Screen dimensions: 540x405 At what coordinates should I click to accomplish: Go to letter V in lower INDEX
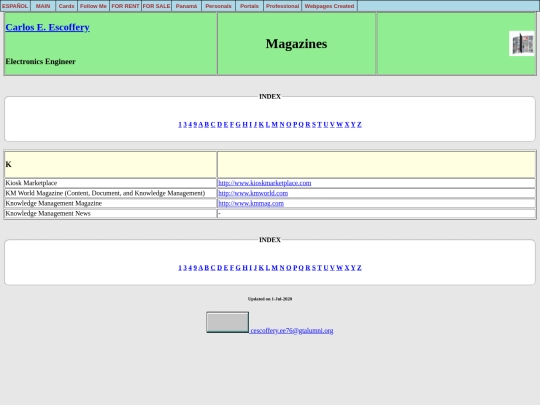(332, 268)
